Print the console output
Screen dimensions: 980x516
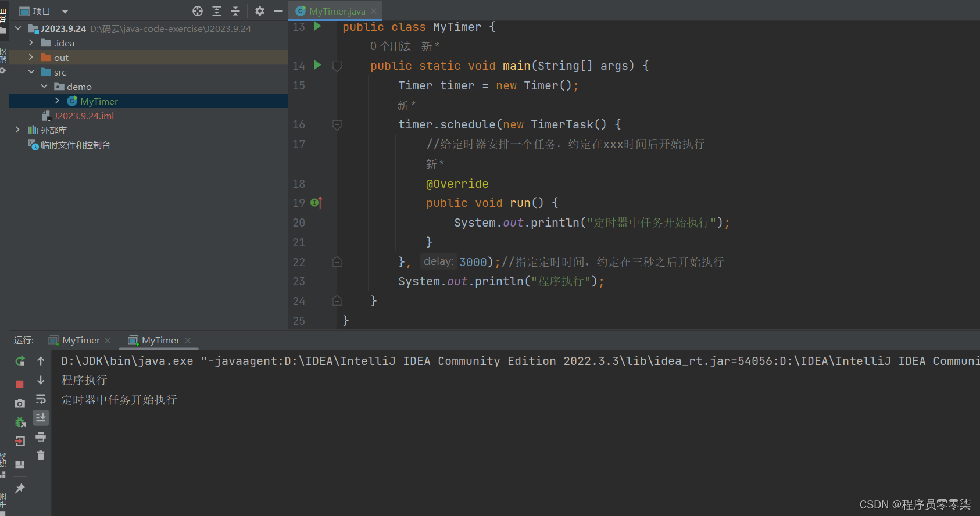pyautogui.click(x=41, y=436)
